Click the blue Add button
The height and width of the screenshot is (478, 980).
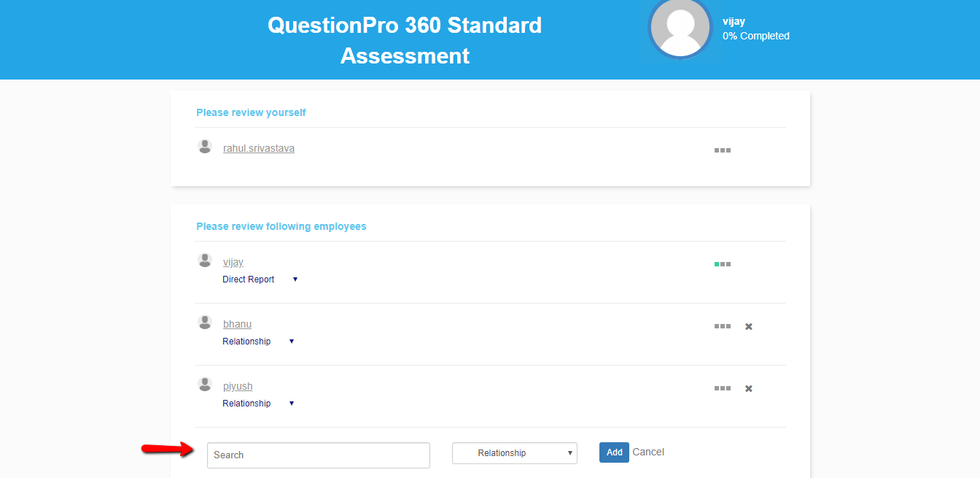pos(614,452)
